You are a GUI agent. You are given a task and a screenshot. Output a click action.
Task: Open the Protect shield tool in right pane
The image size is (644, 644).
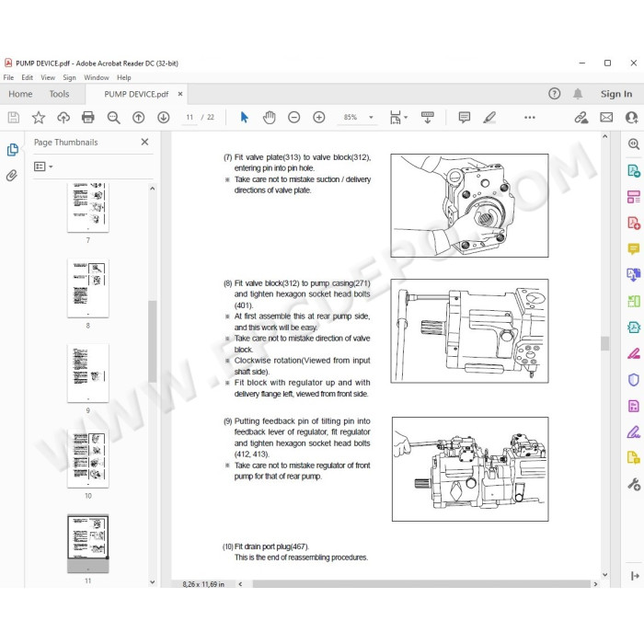(634, 379)
